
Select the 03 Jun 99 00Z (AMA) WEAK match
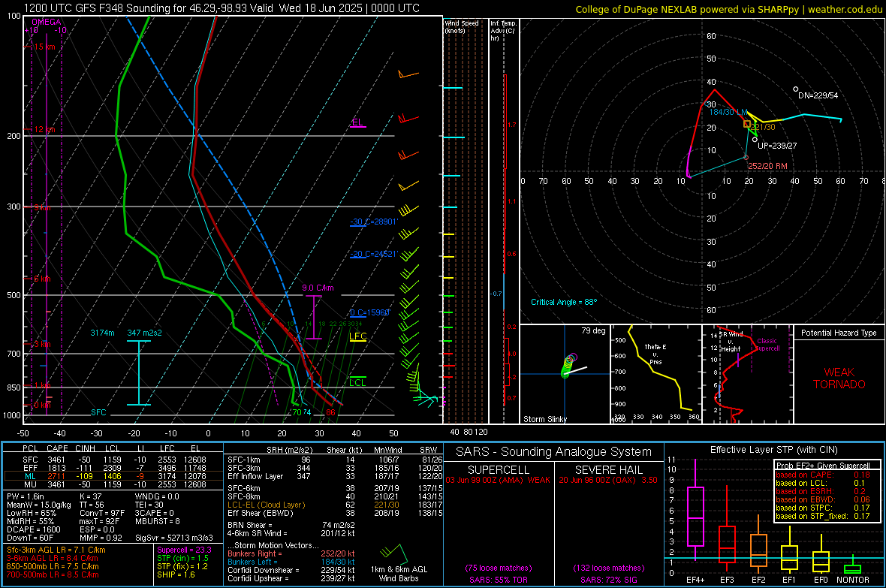(499, 480)
